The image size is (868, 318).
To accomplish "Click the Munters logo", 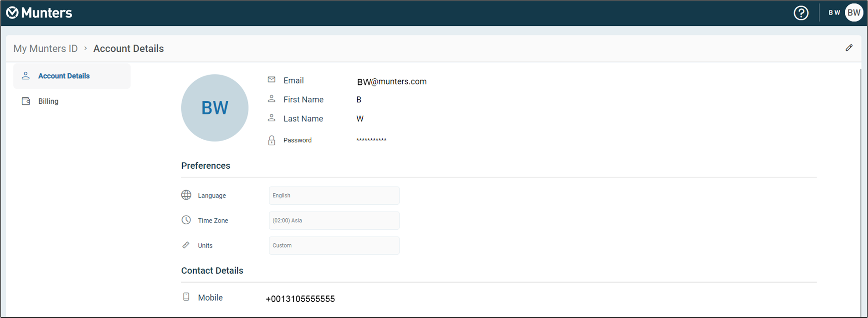I will tap(39, 13).
